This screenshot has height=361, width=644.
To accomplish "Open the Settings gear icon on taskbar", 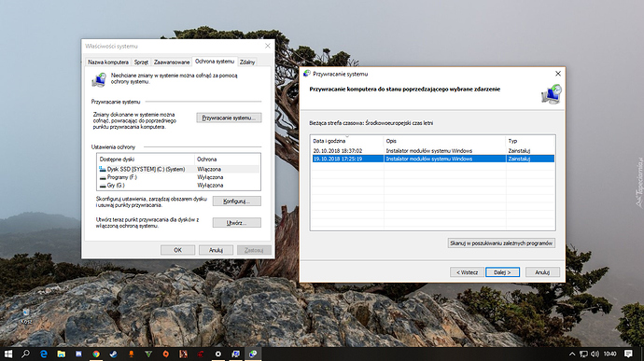I will [x=218, y=354].
